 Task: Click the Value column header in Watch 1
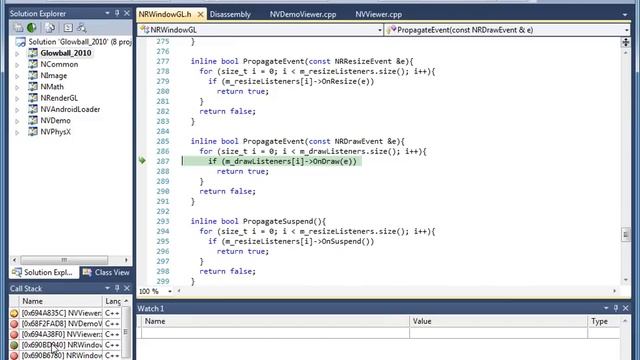(x=498, y=322)
